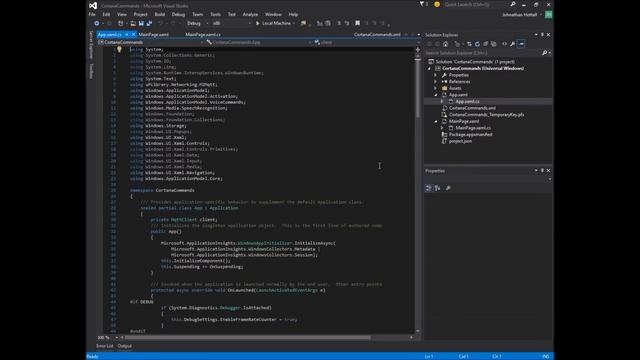Image resolution: width=640 pixels, height=360 pixels.
Task: Expand the Properties node in Solution Explorer
Action: tap(436, 75)
